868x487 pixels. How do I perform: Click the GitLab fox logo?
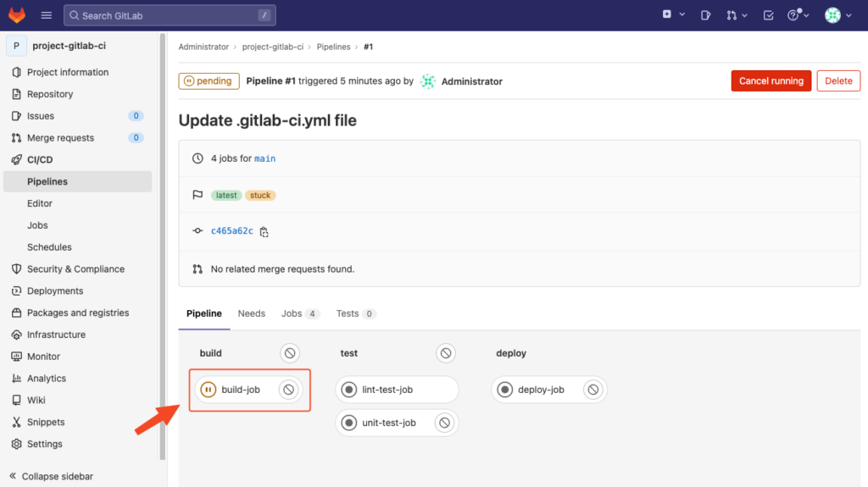(17, 15)
